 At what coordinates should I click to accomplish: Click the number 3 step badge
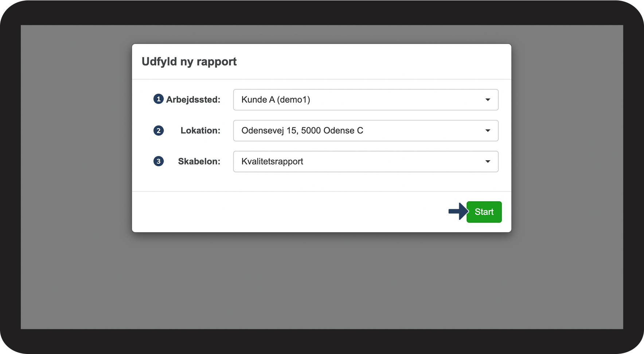[158, 161]
